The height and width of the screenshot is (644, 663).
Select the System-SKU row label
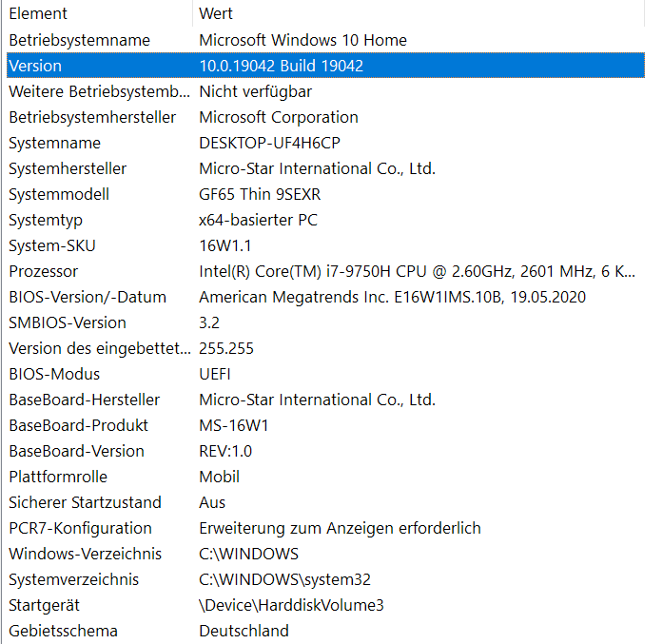click(52, 245)
